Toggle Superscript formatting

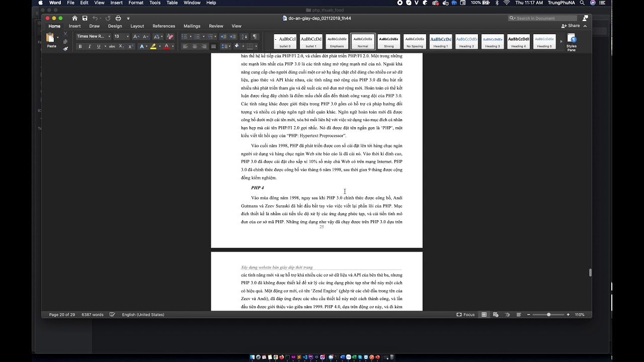130,46
